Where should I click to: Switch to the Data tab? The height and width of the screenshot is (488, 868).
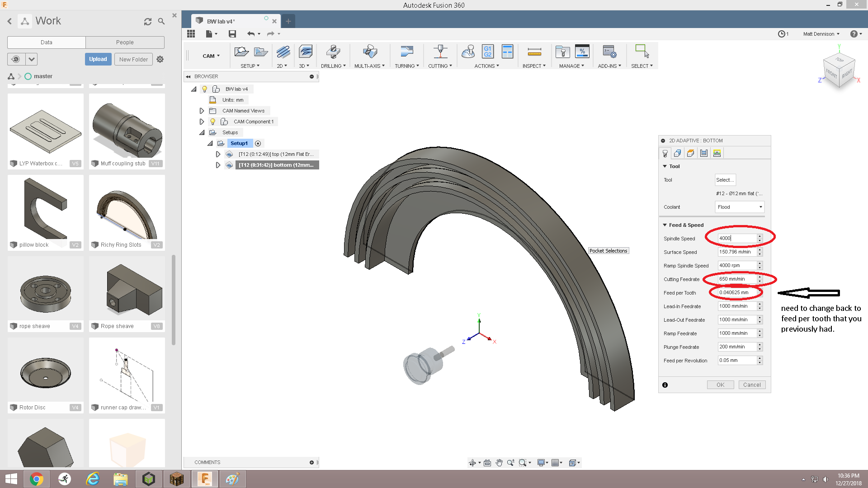47,42
